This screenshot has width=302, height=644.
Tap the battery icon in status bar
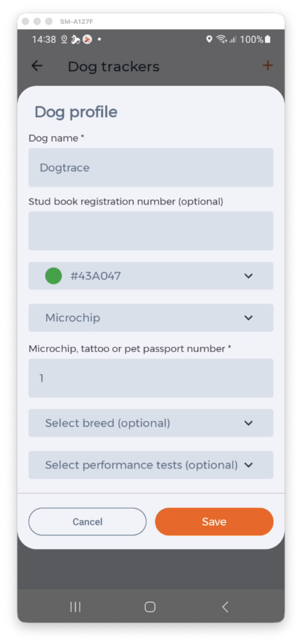click(268, 40)
